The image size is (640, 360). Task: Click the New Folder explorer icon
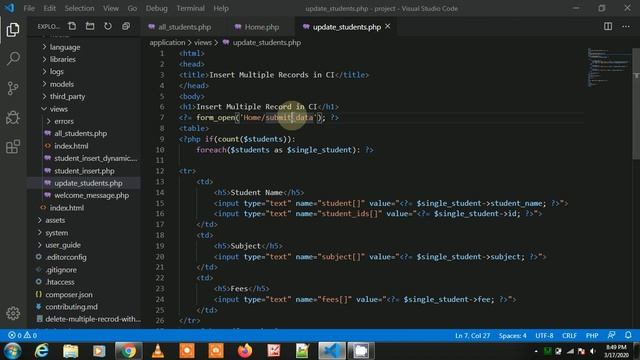pyautogui.click(x=90, y=27)
